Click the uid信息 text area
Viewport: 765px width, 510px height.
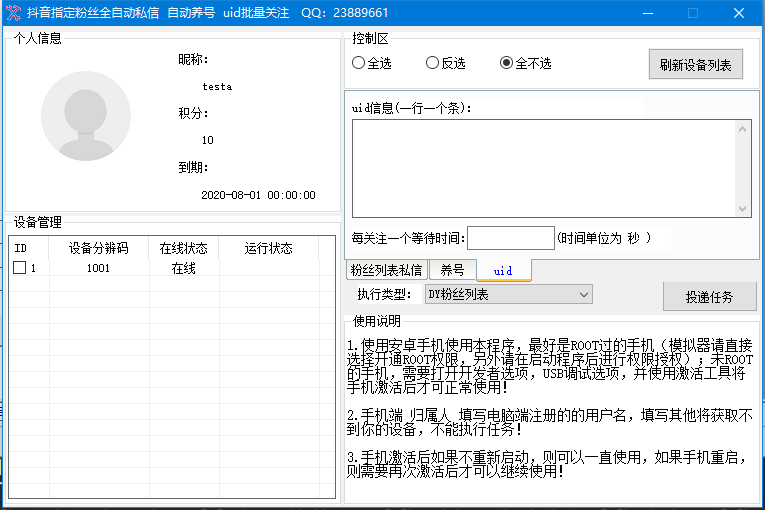(x=543, y=167)
